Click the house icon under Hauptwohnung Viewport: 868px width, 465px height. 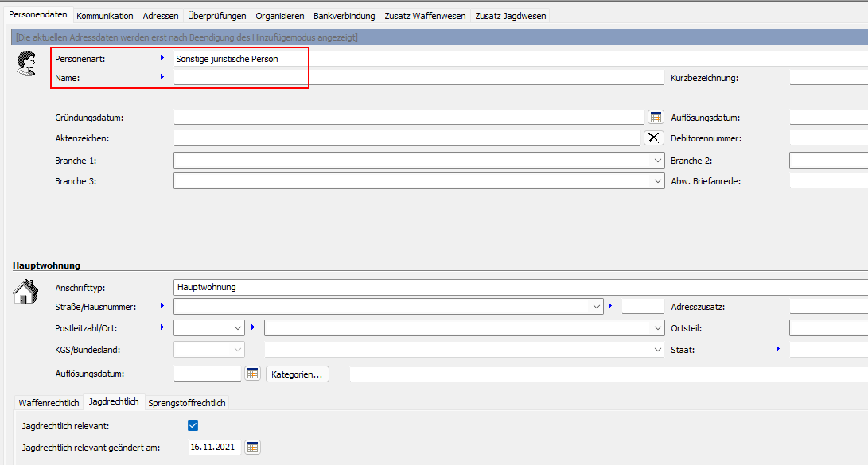click(25, 293)
